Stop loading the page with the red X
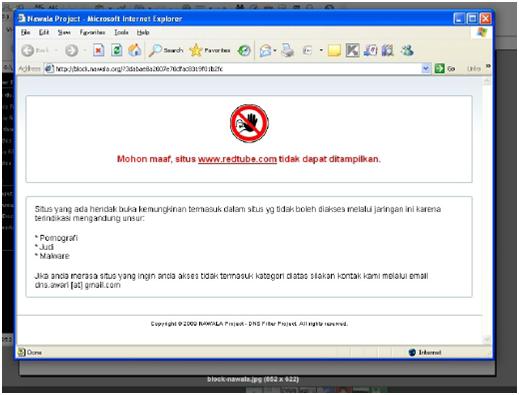The height and width of the screenshot is (395, 519). click(x=98, y=50)
